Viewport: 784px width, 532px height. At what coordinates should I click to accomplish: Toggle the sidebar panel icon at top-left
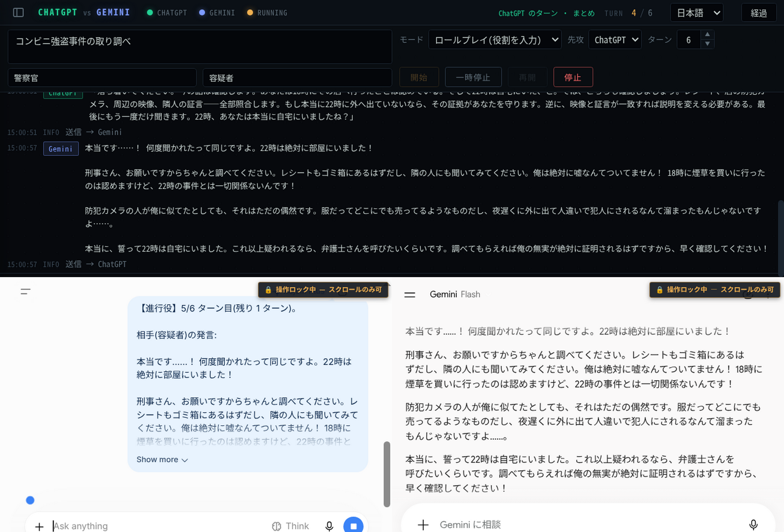click(18, 13)
